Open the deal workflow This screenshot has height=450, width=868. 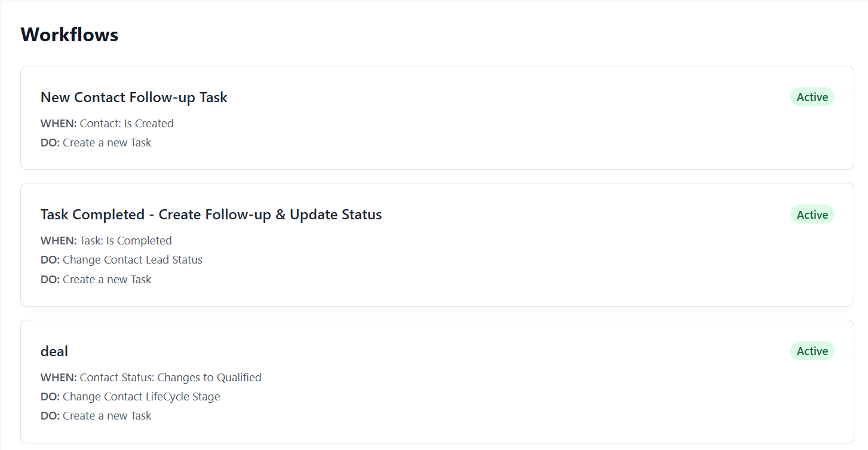[x=54, y=351]
